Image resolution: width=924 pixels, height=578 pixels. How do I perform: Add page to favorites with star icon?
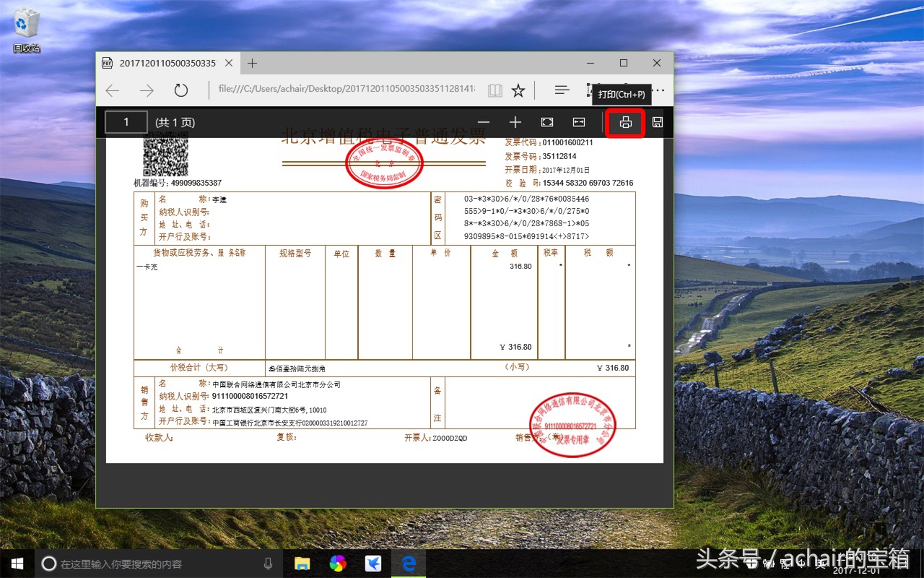point(518,90)
